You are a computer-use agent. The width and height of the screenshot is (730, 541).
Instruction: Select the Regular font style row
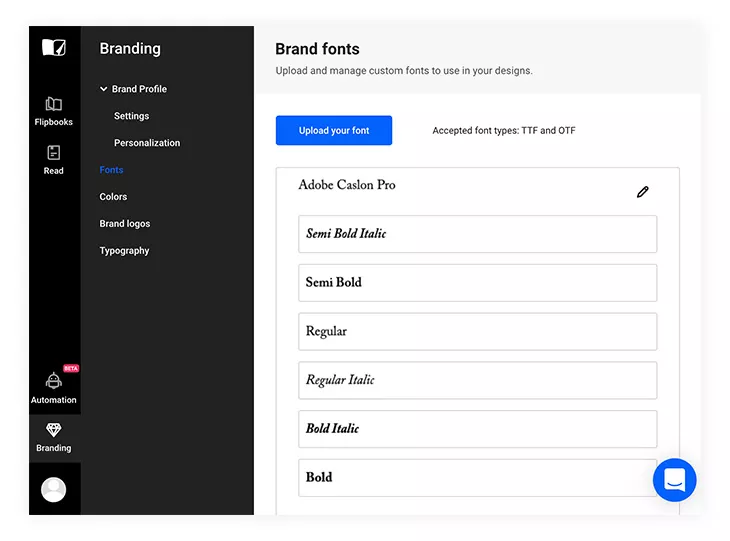[478, 331]
